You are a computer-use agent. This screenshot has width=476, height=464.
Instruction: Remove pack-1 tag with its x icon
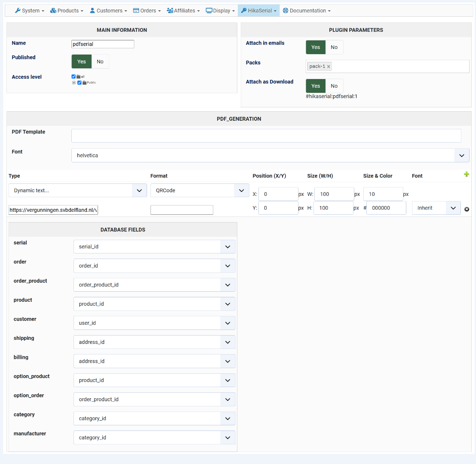point(329,67)
